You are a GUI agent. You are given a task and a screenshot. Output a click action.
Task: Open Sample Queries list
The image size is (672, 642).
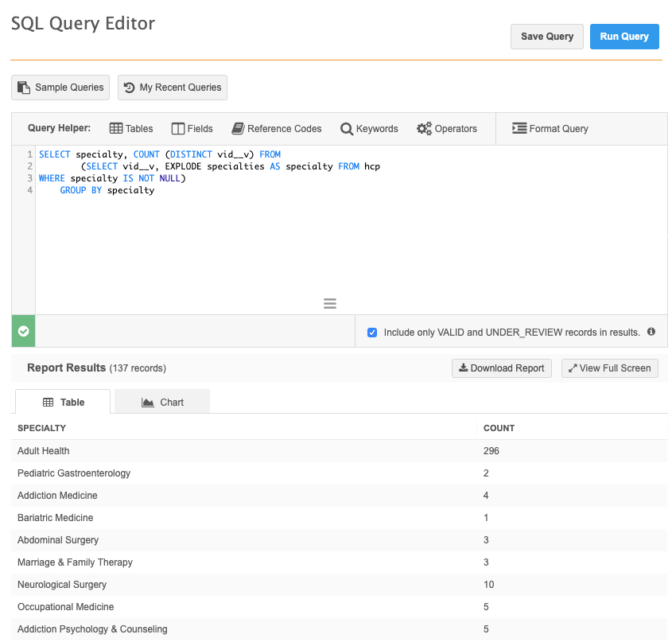pyautogui.click(x=60, y=88)
